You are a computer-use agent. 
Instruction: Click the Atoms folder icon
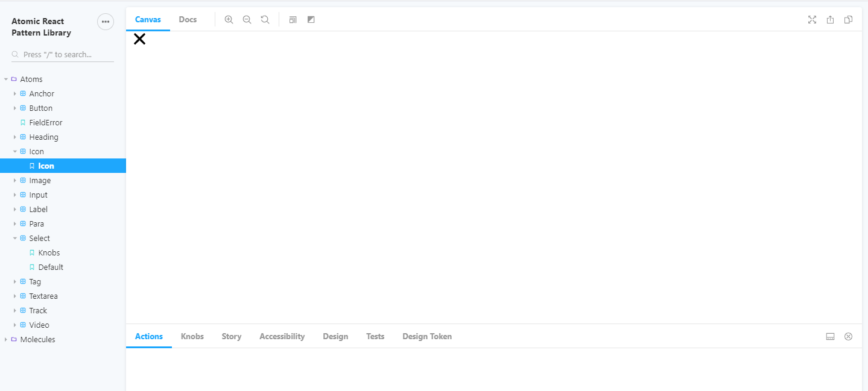tap(14, 79)
